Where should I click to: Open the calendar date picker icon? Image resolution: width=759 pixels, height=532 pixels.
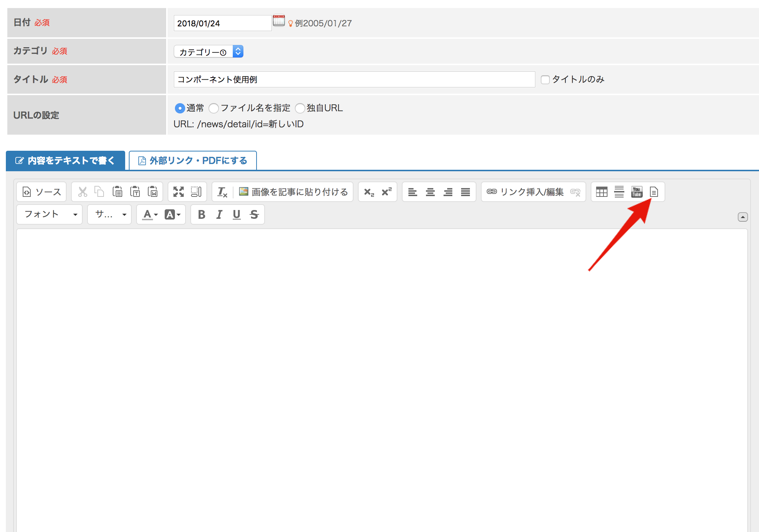tap(278, 21)
